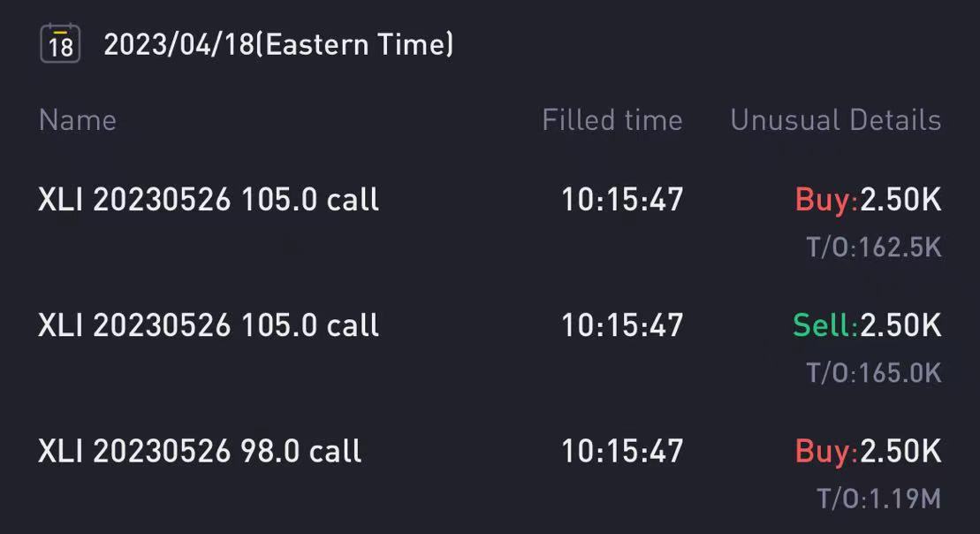
Task: Tap the (Eastern Time) timezone label
Action: (354, 45)
